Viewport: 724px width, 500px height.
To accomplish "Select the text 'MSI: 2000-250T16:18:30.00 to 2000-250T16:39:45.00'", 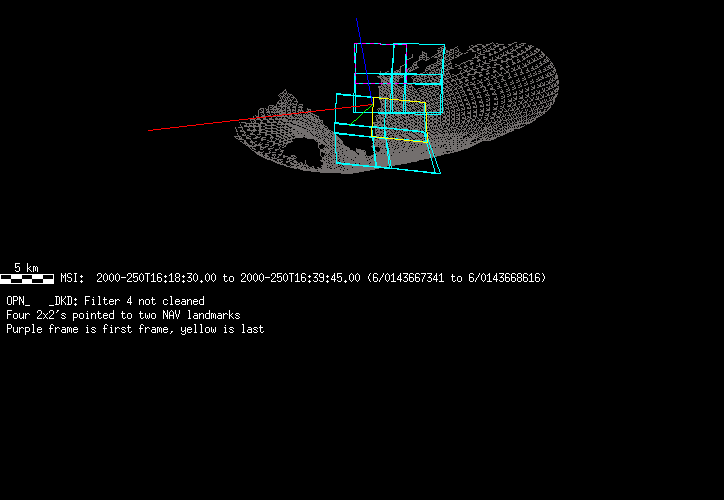I will pyautogui.click(x=210, y=278).
